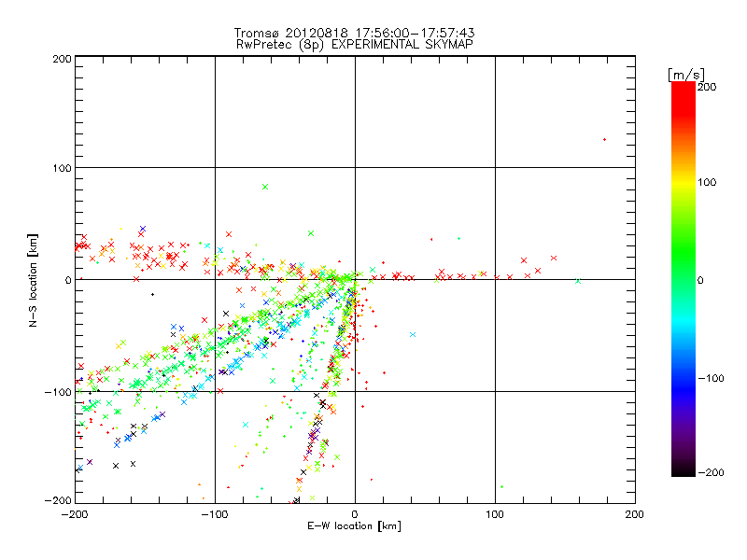
Task: Click the colorbar's green band near 0
Action: click(x=684, y=279)
